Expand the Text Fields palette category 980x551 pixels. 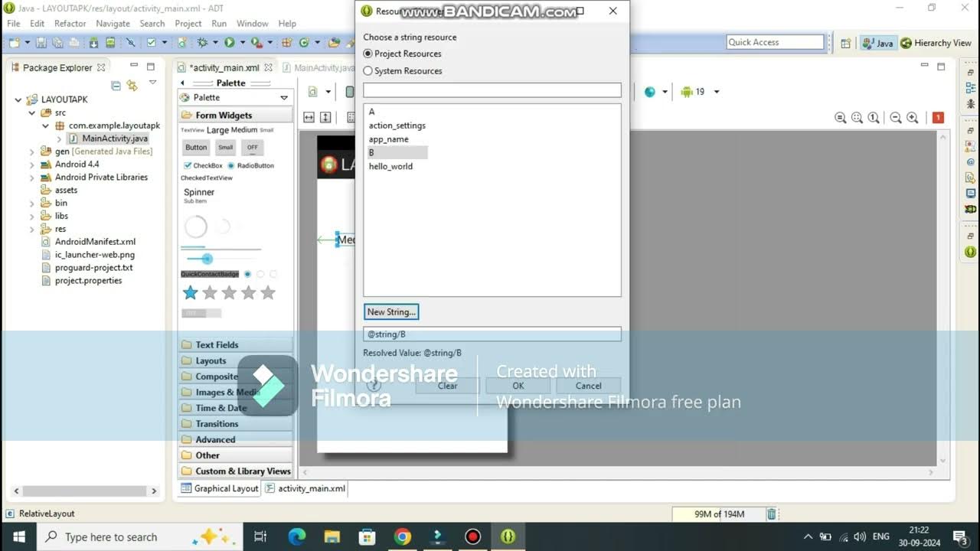(x=235, y=345)
